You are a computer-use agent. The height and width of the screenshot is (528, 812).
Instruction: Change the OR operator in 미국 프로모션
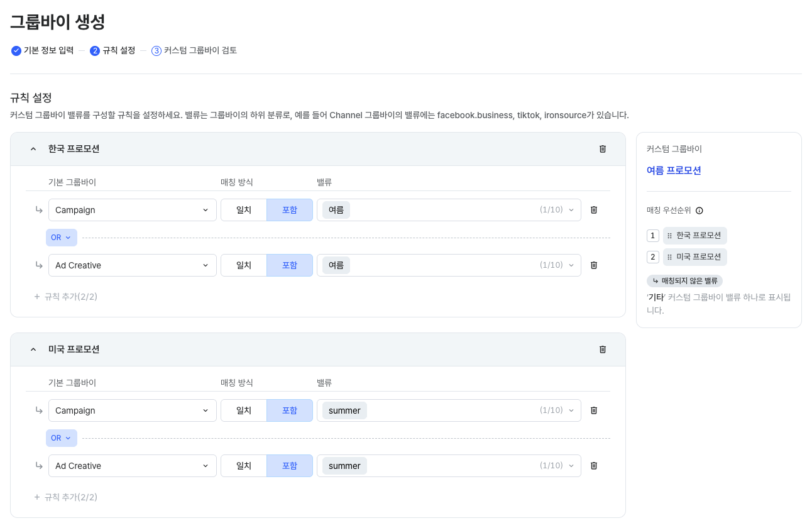(x=62, y=438)
